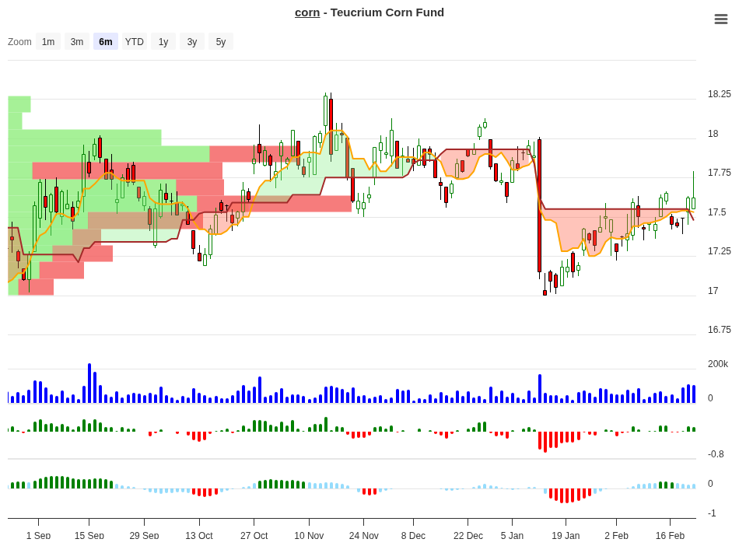Set zoom range to 1y
The height and width of the screenshot is (560, 739).
coord(163,41)
